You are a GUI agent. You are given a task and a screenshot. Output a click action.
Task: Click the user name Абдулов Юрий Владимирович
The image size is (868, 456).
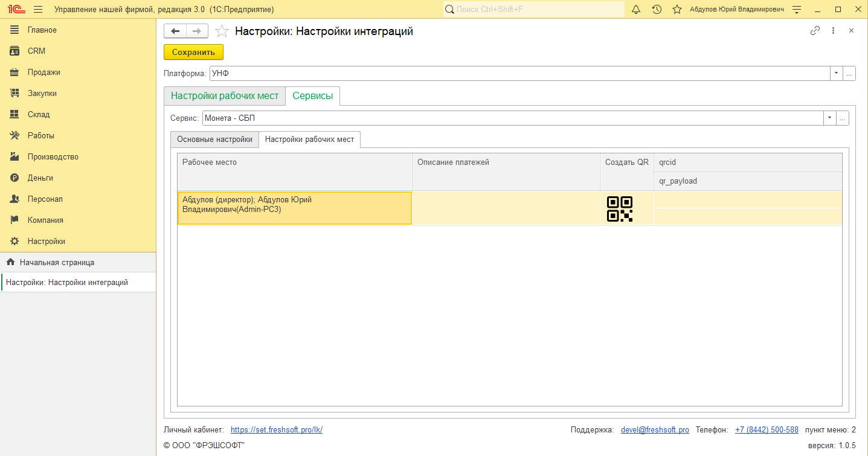737,9
